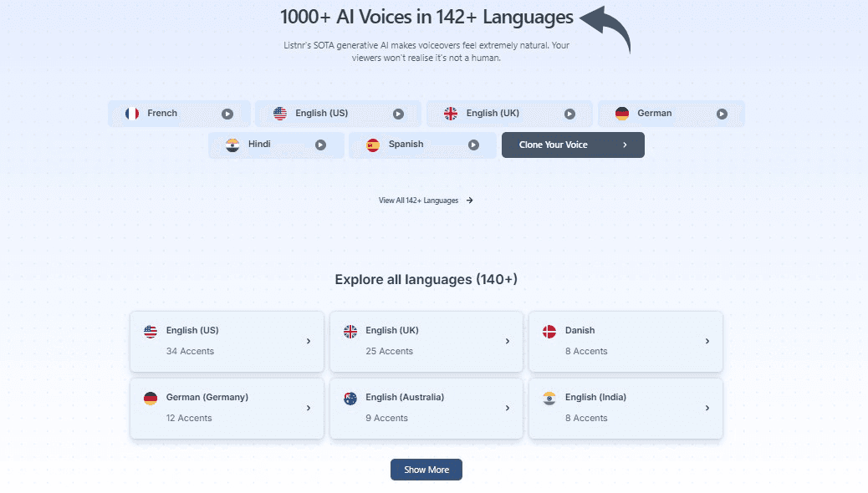Image resolution: width=868 pixels, height=493 pixels.
Task: Expand chevron on English (US) accents card
Action: pos(309,342)
